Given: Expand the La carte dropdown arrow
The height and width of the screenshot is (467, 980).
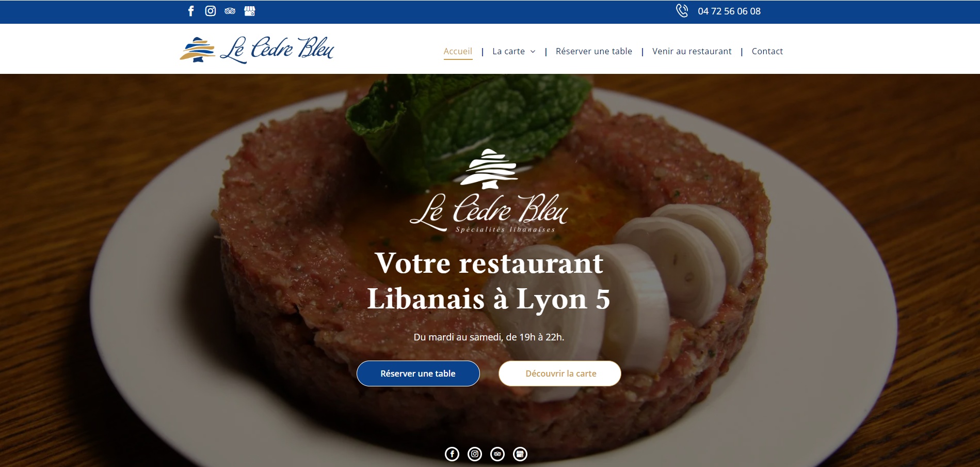Looking at the screenshot, I should click(x=533, y=52).
